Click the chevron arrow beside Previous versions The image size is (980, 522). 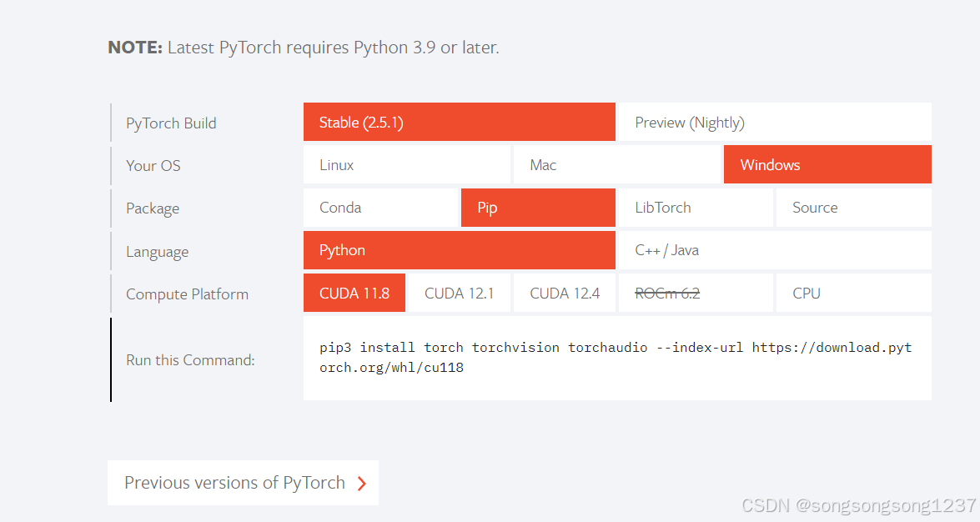pyautogui.click(x=360, y=483)
